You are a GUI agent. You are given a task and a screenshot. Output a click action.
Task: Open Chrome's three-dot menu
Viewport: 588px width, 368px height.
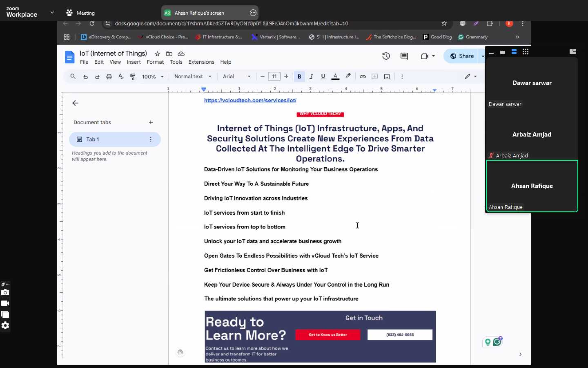coord(523,24)
